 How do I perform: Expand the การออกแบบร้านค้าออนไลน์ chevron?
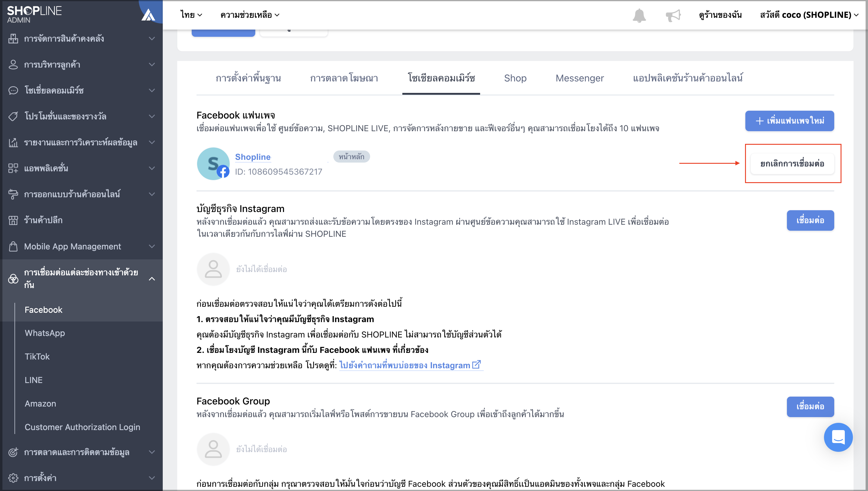coord(152,194)
